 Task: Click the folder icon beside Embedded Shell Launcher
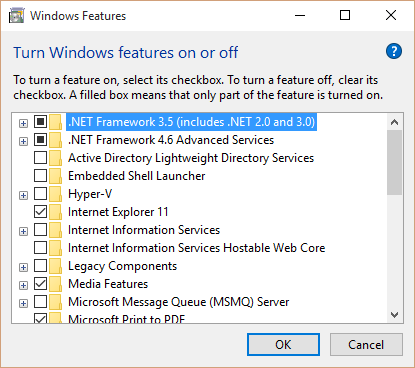pos(56,176)
